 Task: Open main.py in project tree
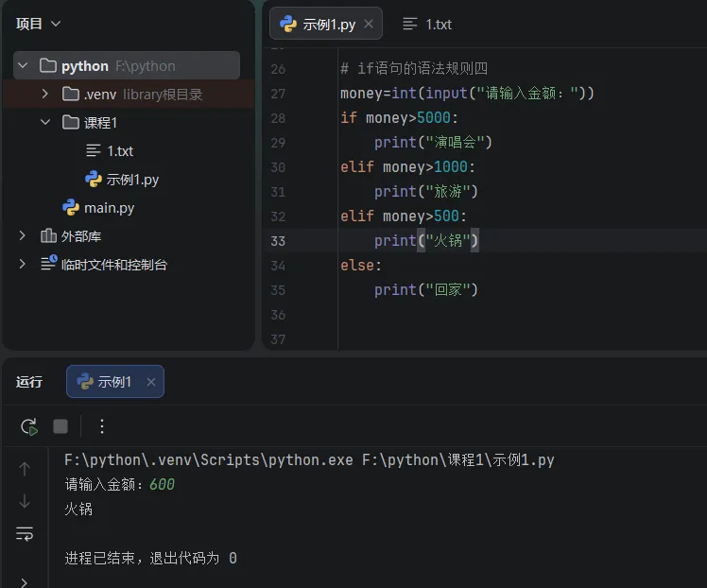tap(98, 207)
